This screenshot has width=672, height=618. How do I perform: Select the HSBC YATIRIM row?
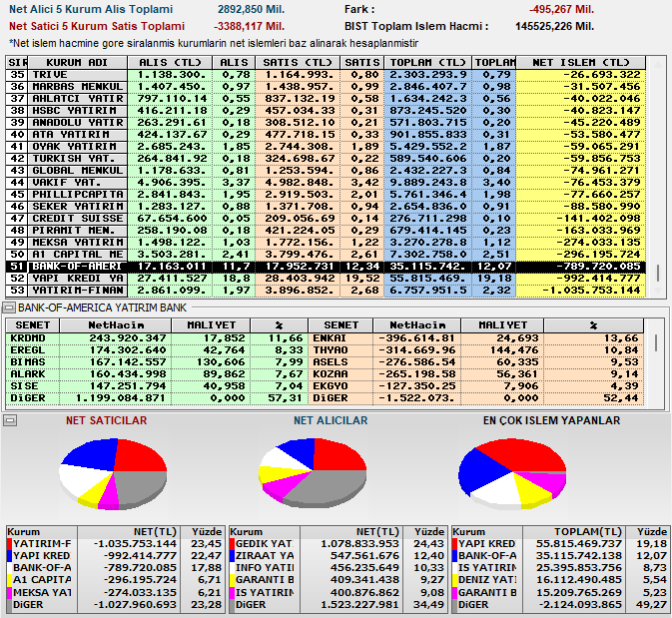point(326,111)
